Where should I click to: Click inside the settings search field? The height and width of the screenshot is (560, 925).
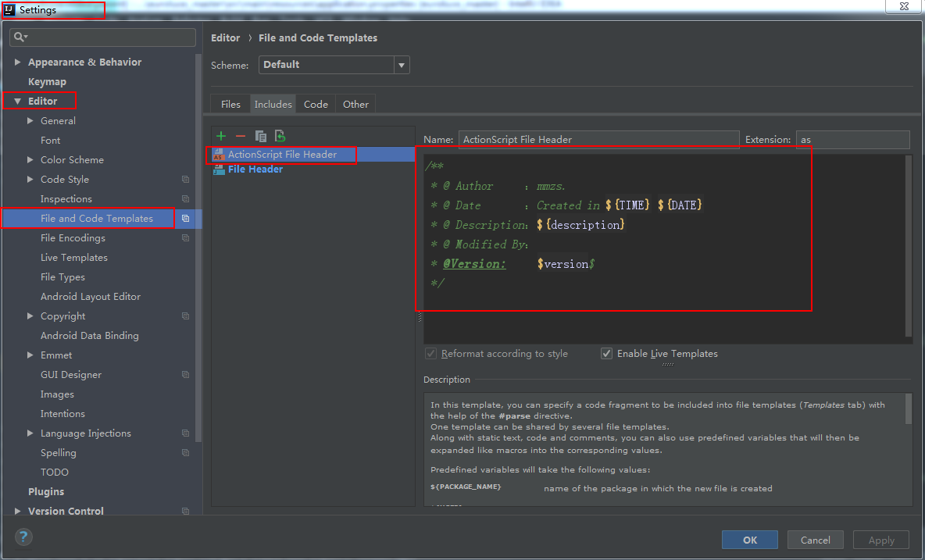(102, 37)
